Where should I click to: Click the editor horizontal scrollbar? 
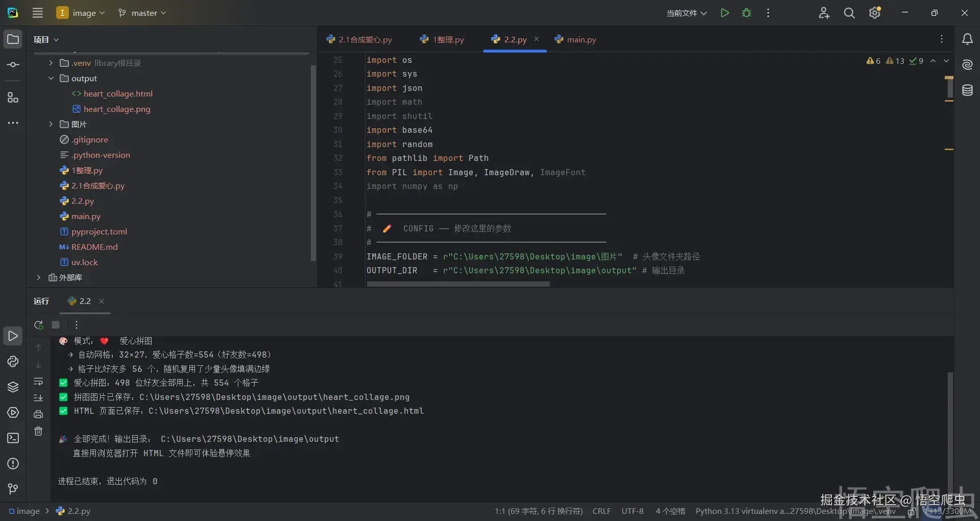[x=458, y=284]
